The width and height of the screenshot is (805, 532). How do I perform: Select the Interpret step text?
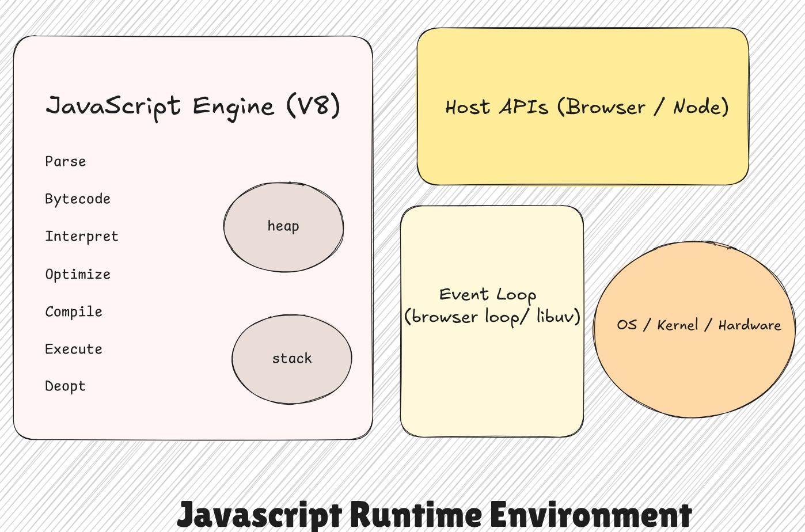point(82,237)
